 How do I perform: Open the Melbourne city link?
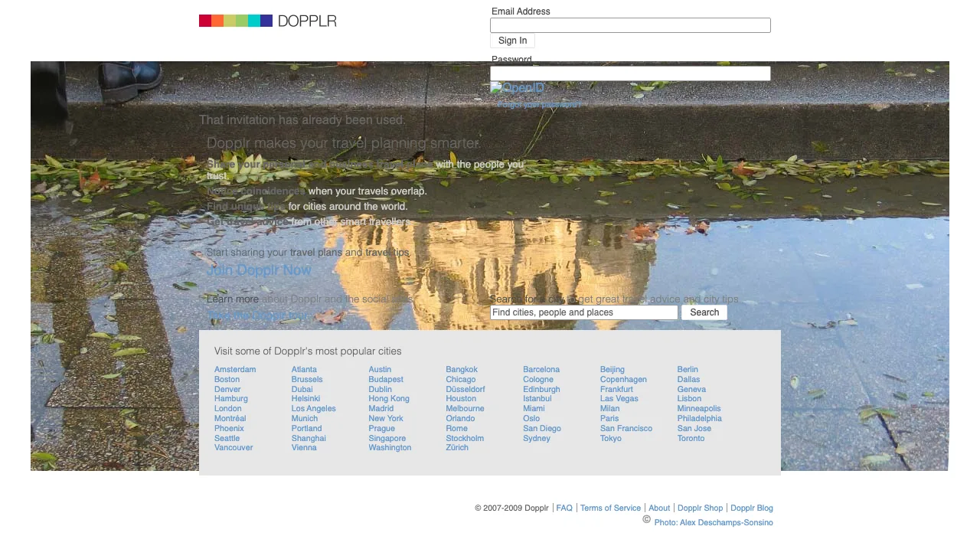pyautogui.click(x=465, y=409)
